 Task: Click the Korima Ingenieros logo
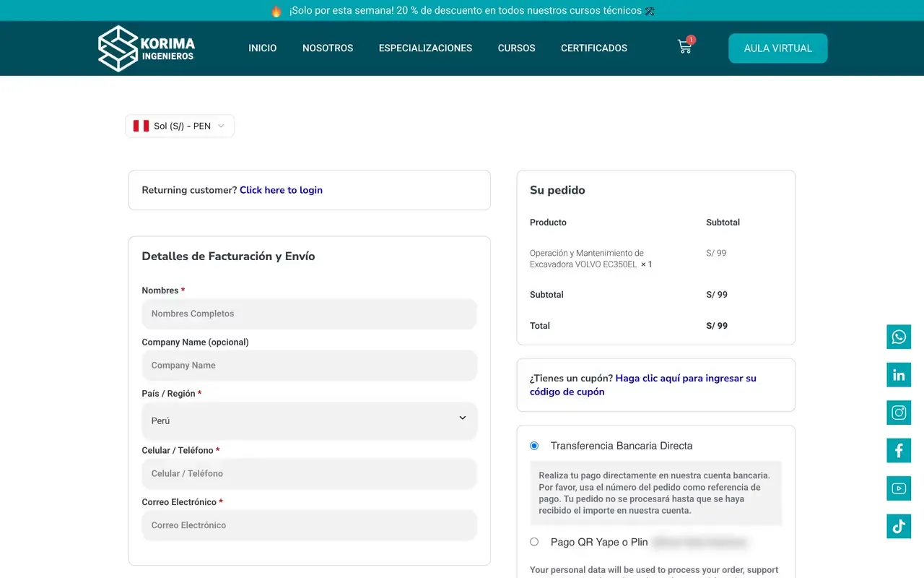[x=147, y=48]
